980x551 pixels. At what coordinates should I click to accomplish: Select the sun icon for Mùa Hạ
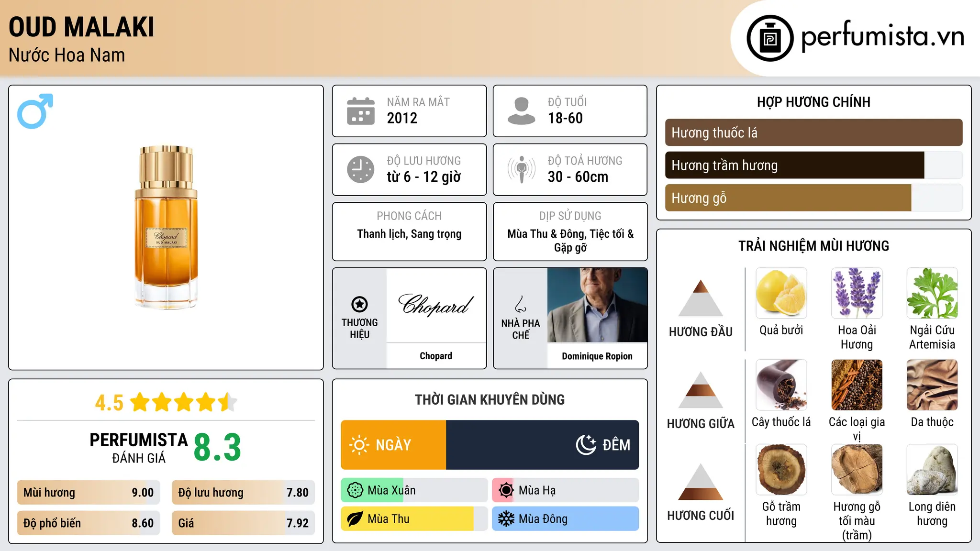[506, 490]
